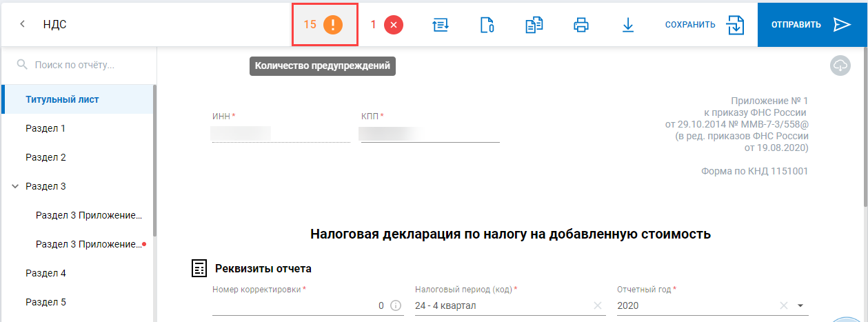Select Титульный лист in sidebar
Screen dimensions: 868x322
click(x=62, y=99)
